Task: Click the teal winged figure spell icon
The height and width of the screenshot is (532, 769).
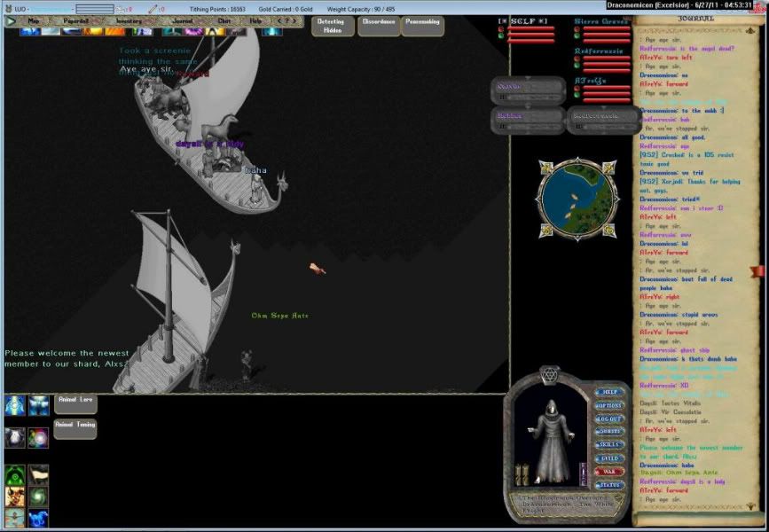Action: [x=15, y=519]
